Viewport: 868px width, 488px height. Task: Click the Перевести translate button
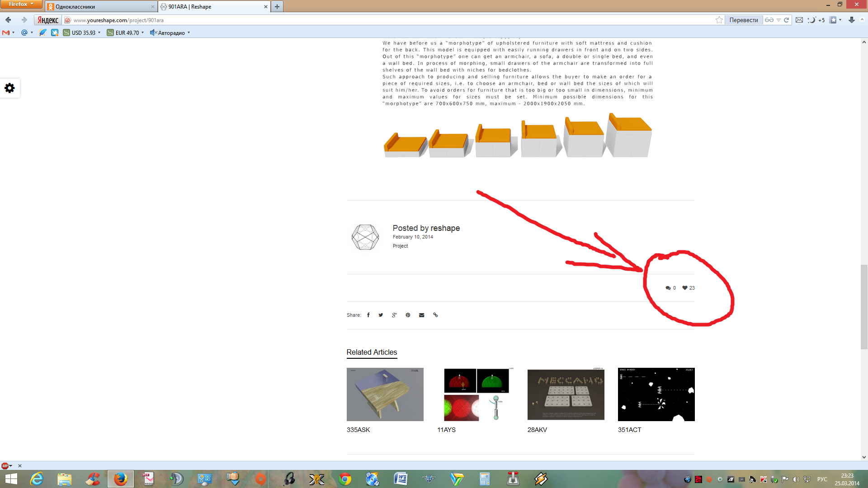[743, 20]
